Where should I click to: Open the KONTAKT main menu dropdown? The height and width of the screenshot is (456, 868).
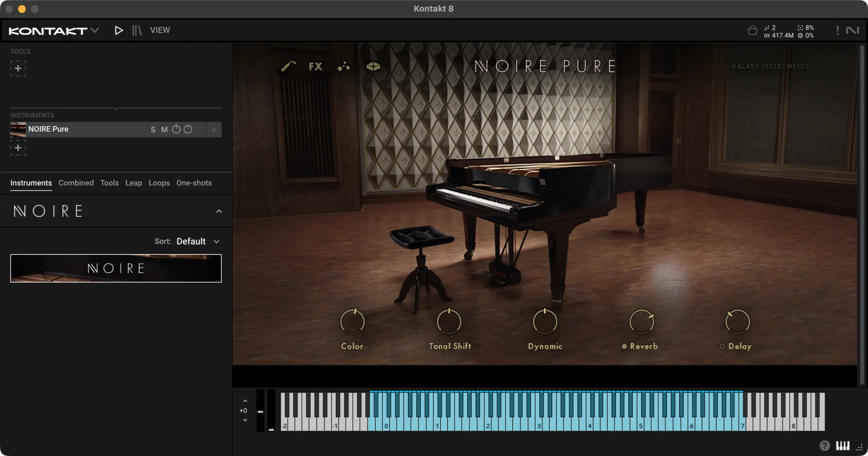(96, 31)
